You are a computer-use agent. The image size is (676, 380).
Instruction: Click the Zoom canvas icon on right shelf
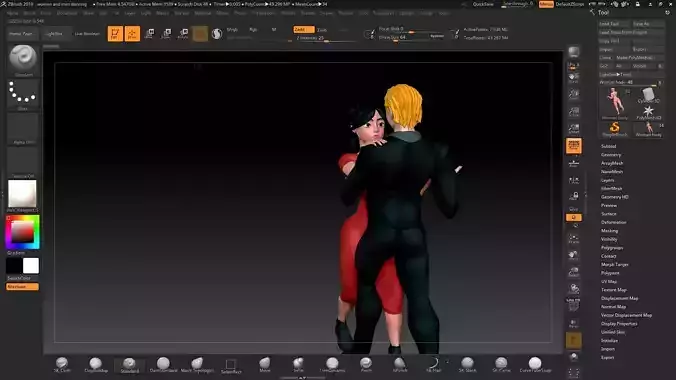[573, 95]
